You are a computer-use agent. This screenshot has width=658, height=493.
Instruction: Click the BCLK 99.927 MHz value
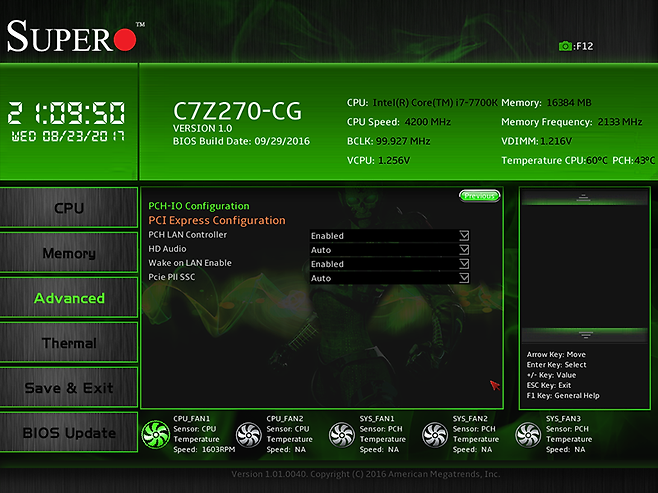pos(403,141)
